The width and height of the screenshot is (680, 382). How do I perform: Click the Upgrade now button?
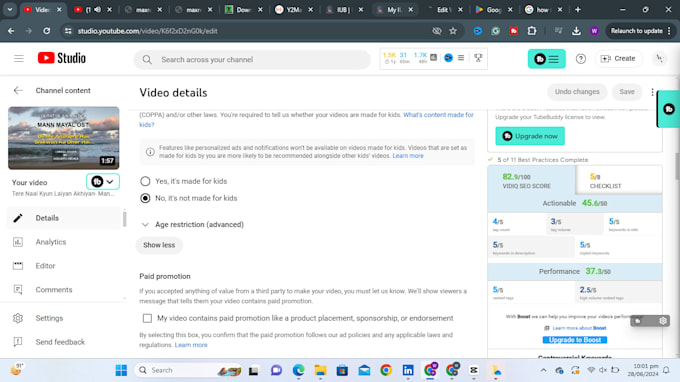tap(530, 136)
